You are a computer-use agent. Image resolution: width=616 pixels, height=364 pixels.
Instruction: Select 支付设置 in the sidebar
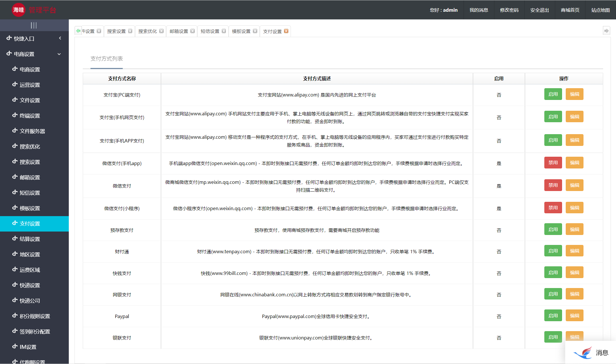click(x=34, y=224)
